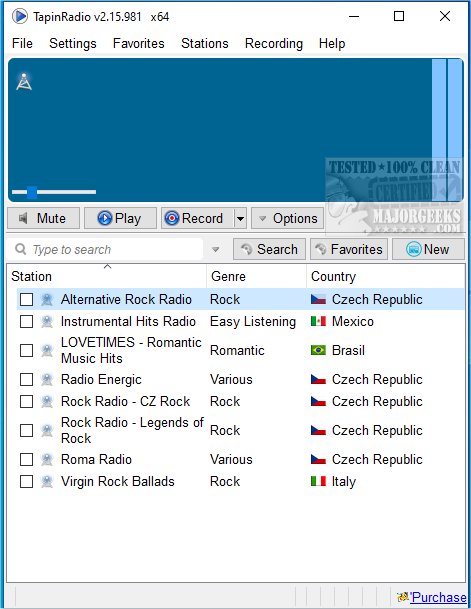
Task: Click station icon beside Radio Energic
Action: 47,379
